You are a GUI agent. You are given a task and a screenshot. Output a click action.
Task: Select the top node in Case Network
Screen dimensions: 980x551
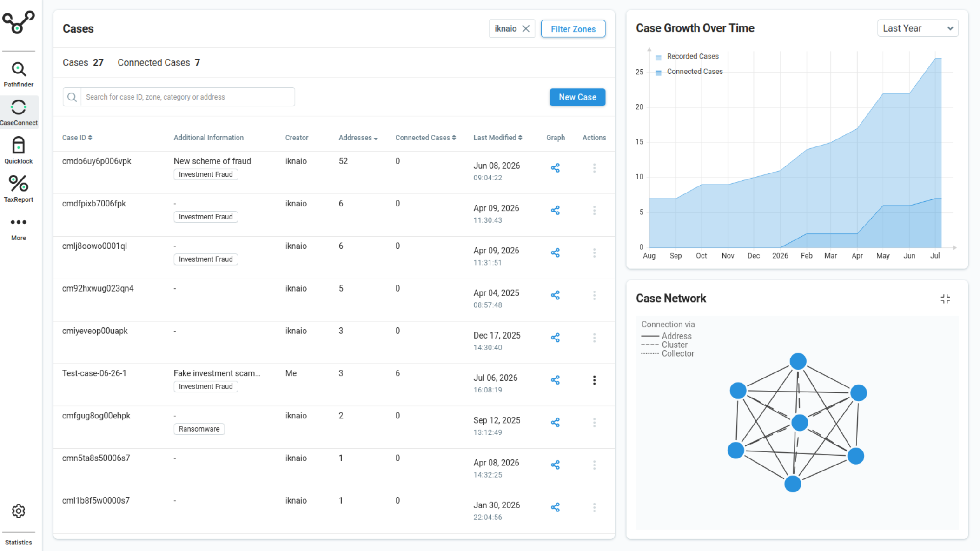(798, 361)
